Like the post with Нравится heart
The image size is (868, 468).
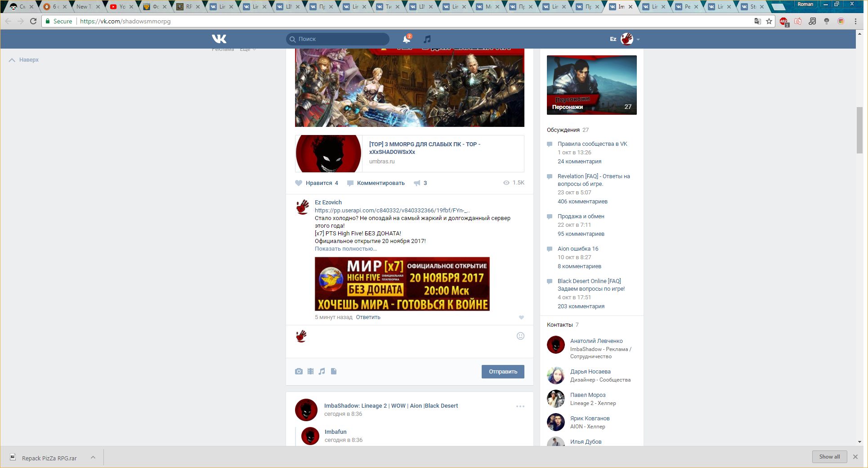317,183
